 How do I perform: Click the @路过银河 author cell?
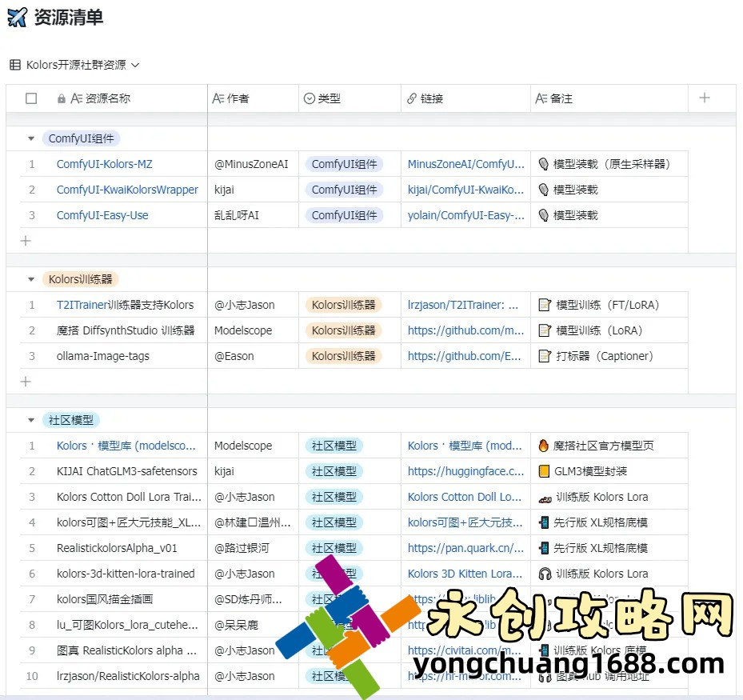(253, 548)
